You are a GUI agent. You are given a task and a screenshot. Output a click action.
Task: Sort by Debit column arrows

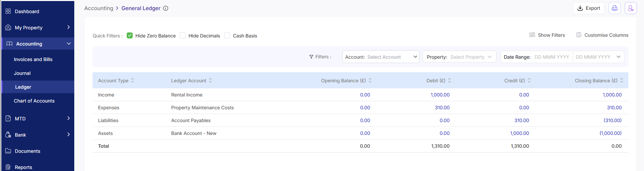tap(449, 81)
